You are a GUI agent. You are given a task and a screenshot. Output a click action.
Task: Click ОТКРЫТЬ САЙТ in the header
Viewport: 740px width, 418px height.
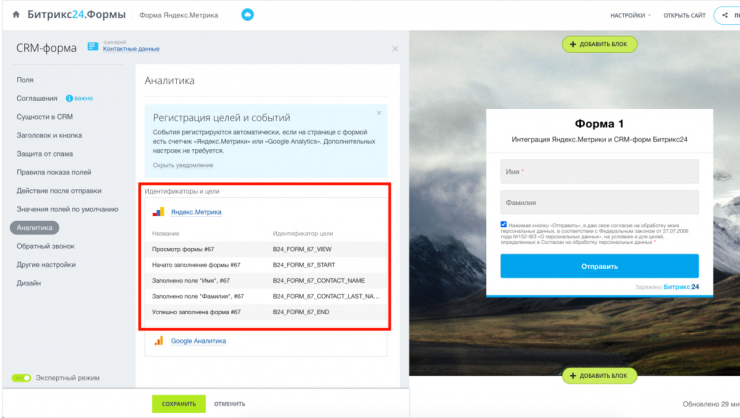[684, 16]
